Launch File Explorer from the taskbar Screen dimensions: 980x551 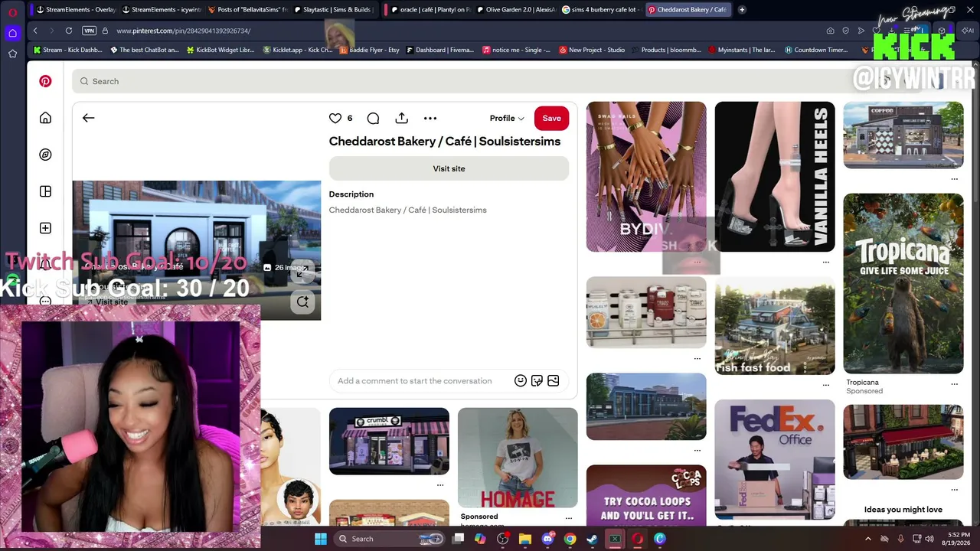point(525,539)
